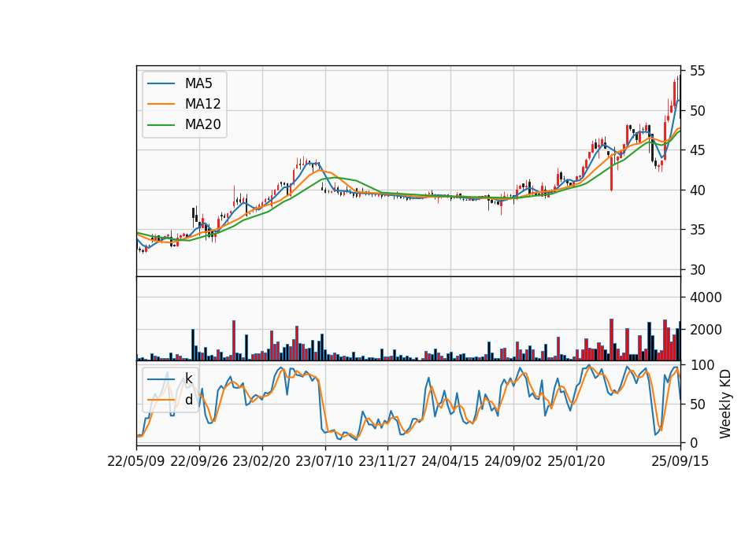
Task: Click the green MA20 legend line sample
Action: coord(161,125)
